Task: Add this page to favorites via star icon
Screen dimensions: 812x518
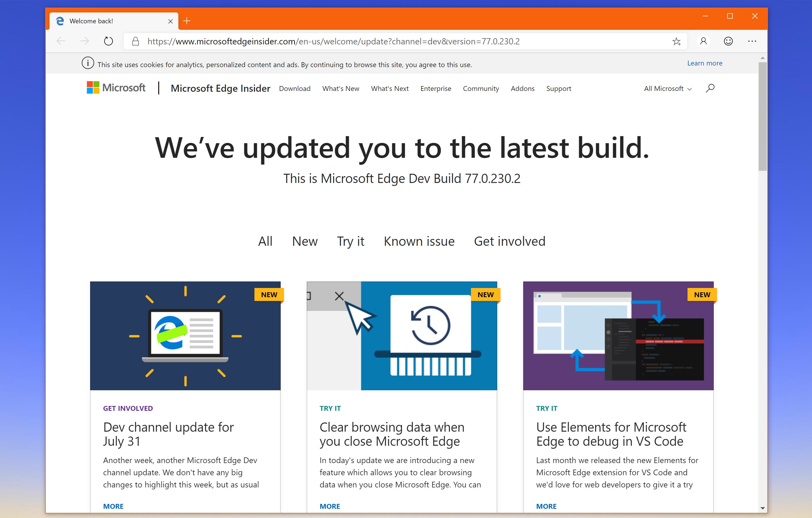Action: point(676,41)
